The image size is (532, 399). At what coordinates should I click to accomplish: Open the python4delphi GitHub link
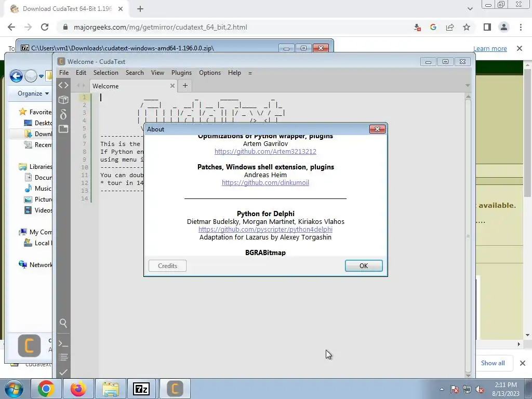[265, 229]
